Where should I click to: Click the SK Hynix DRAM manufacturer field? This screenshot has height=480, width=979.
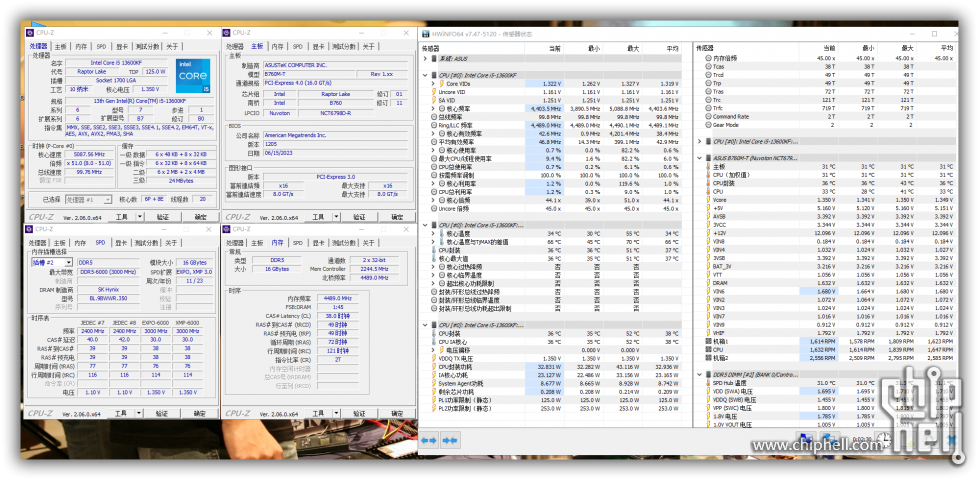[109, 290]
